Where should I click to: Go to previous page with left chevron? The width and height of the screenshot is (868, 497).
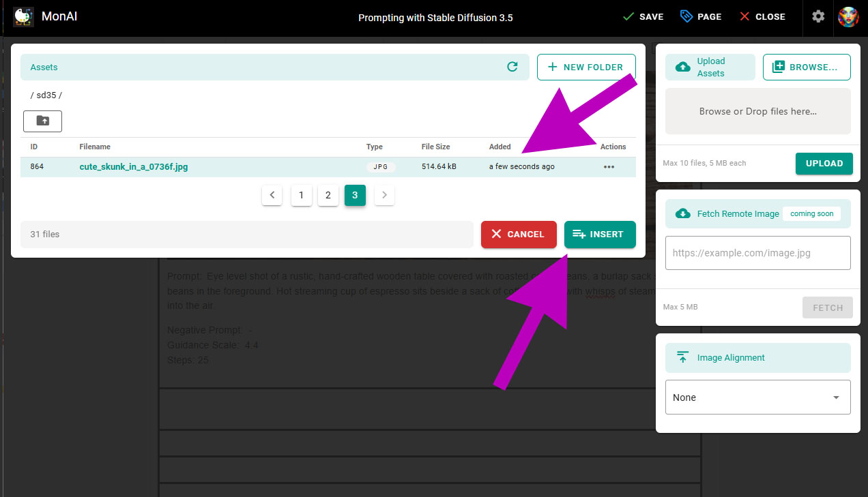[272, 196]
